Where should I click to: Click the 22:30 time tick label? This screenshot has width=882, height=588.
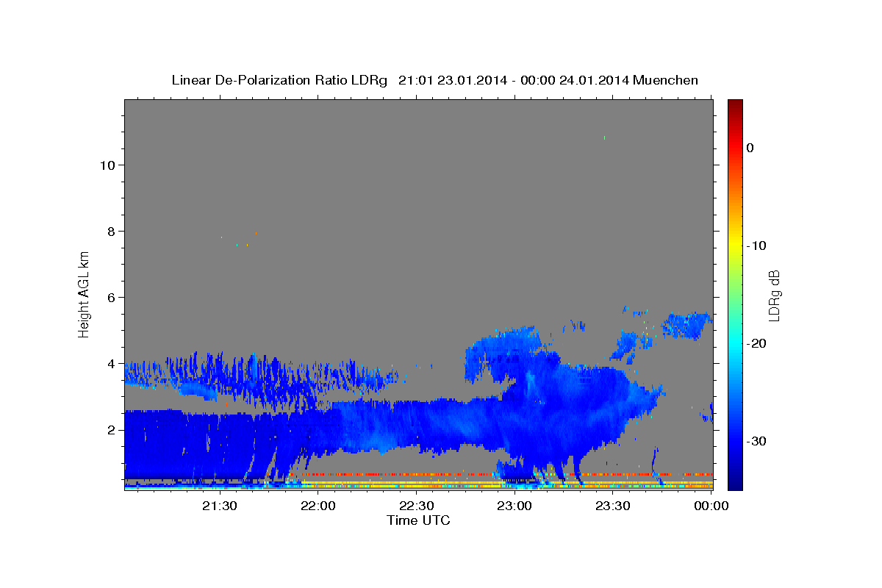pos(416,506)
